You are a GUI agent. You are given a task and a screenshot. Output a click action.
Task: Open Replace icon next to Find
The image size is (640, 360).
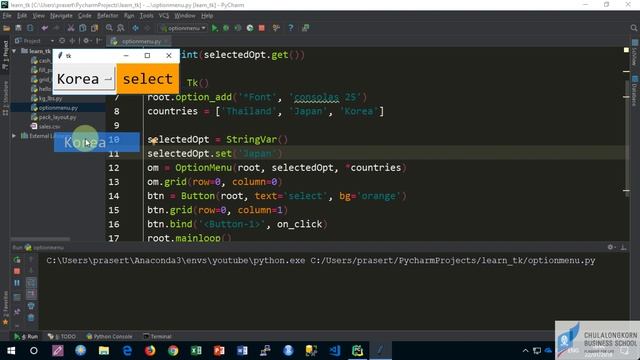coord(121,28)
